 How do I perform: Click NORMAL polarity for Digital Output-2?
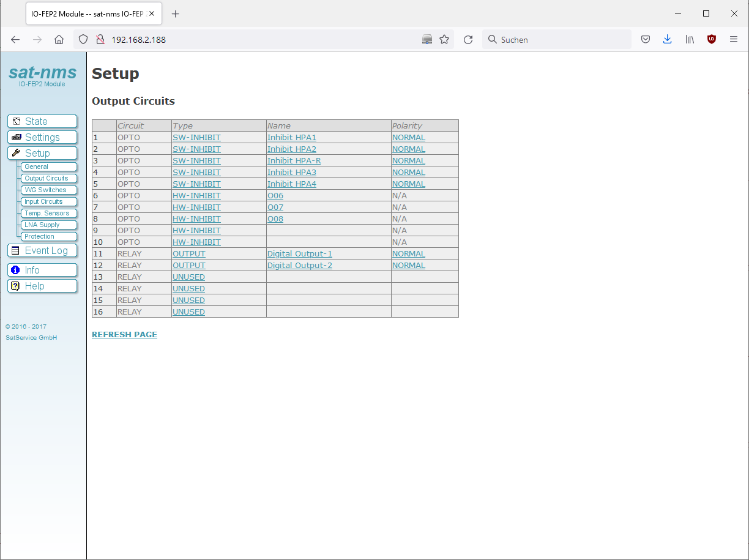[408, 266]
